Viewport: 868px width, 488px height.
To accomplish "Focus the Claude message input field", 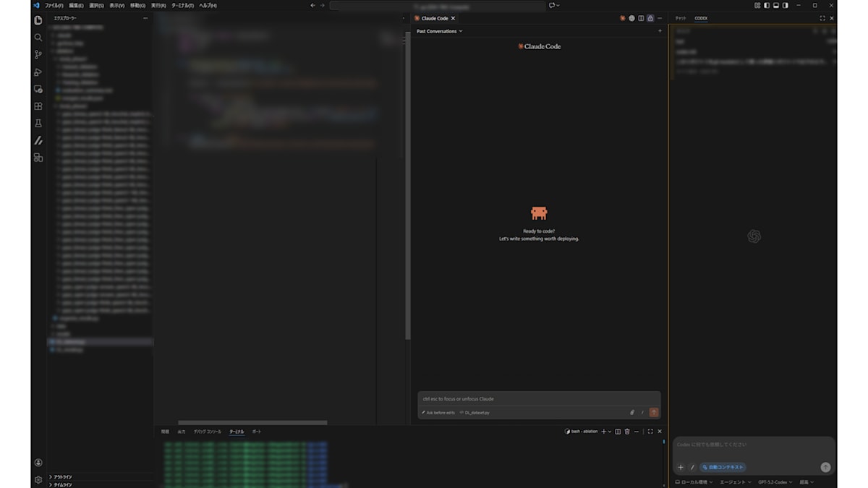I will 539,399.
